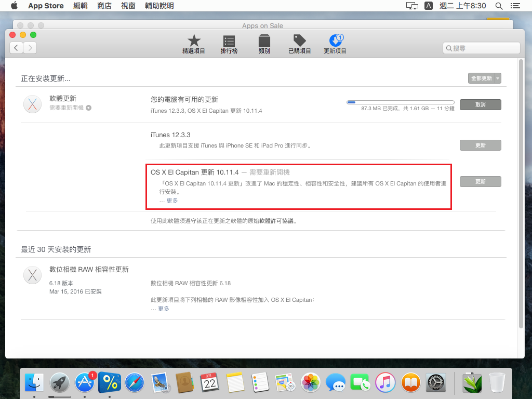The height and width of the screenshot is (399, 532).
Task: Cancel the download with 取消
Action: click(x=481, y=104)
